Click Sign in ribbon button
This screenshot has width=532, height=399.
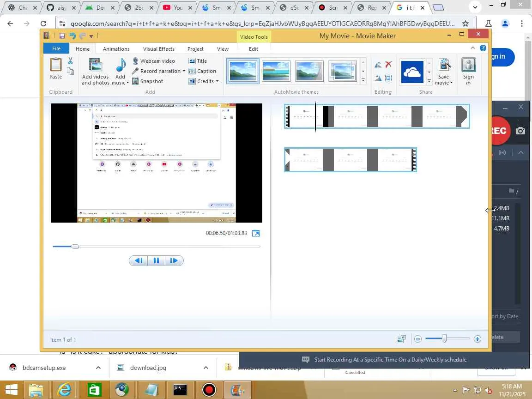click(468, 72)
